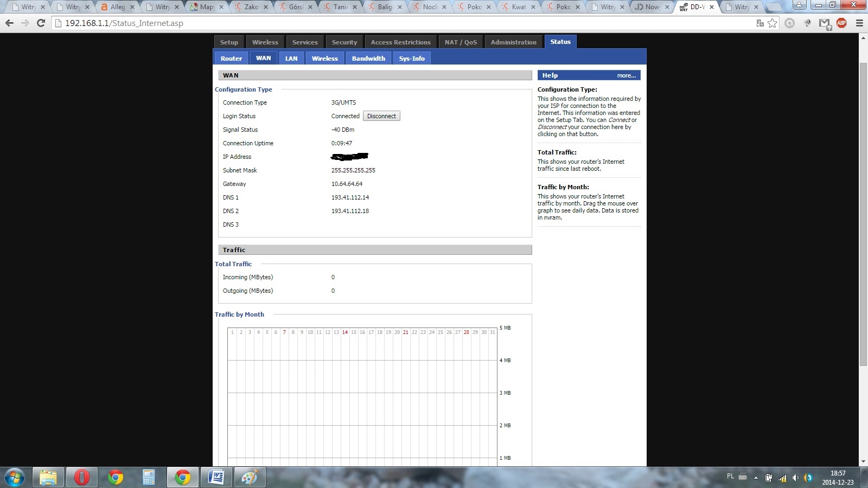Open the Sys-Info sub-tab
The height and width of the screenshot is (488, 868).
click(x=412, y=59)
